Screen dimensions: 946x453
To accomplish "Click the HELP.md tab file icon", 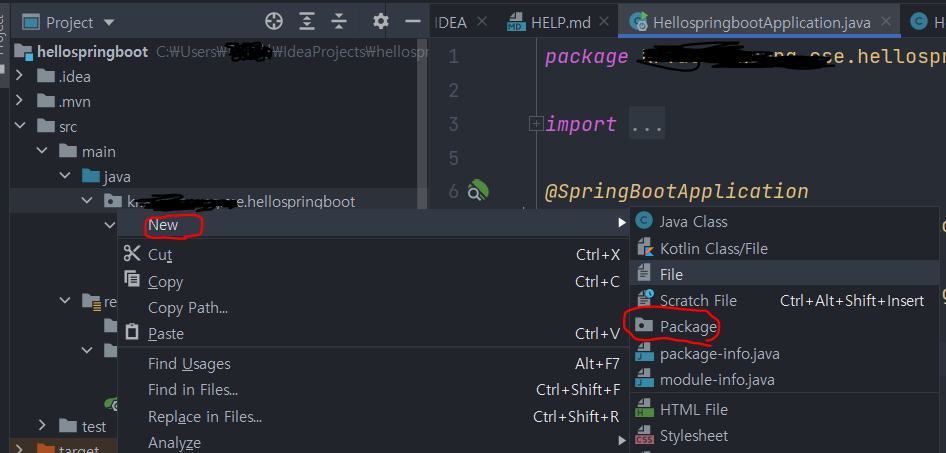I will (x=516, y=23).
